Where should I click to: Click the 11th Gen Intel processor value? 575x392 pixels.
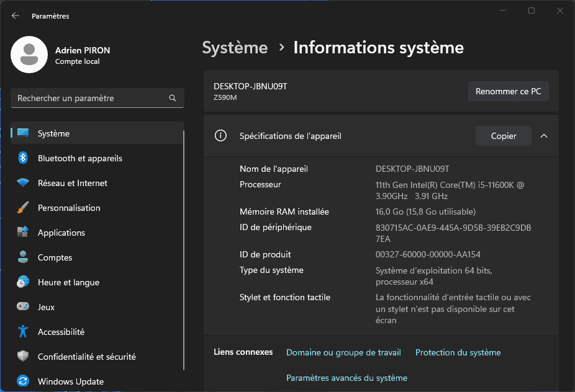[x=450, y=190]
